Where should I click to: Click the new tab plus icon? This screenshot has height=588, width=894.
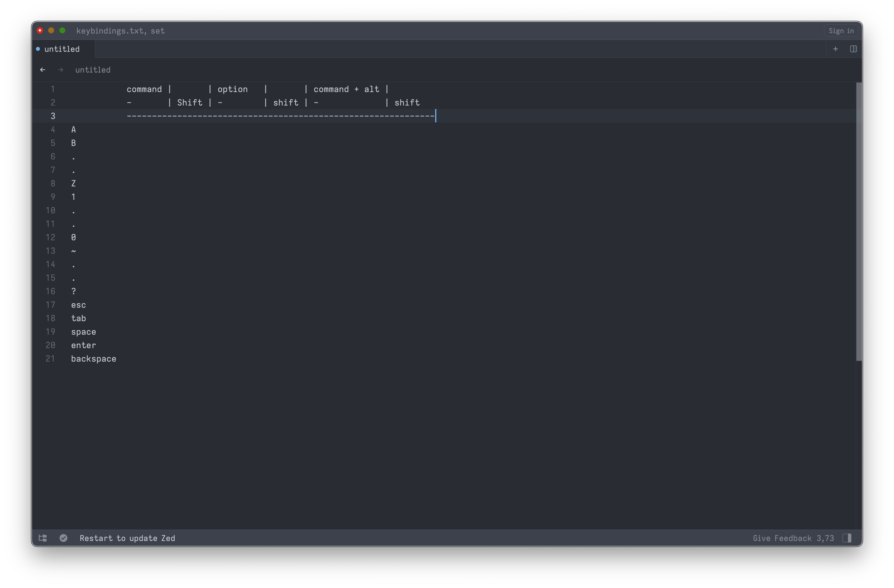[x=835, y=49]
